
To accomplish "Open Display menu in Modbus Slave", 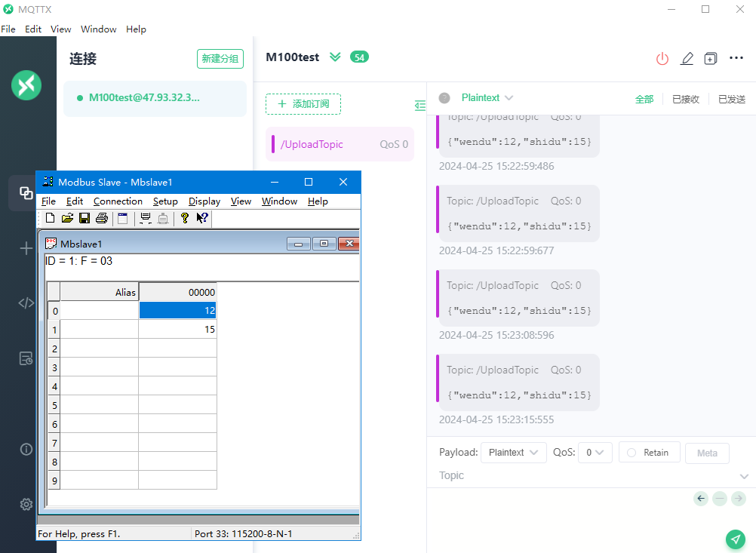I will click(x=204, y=201).
